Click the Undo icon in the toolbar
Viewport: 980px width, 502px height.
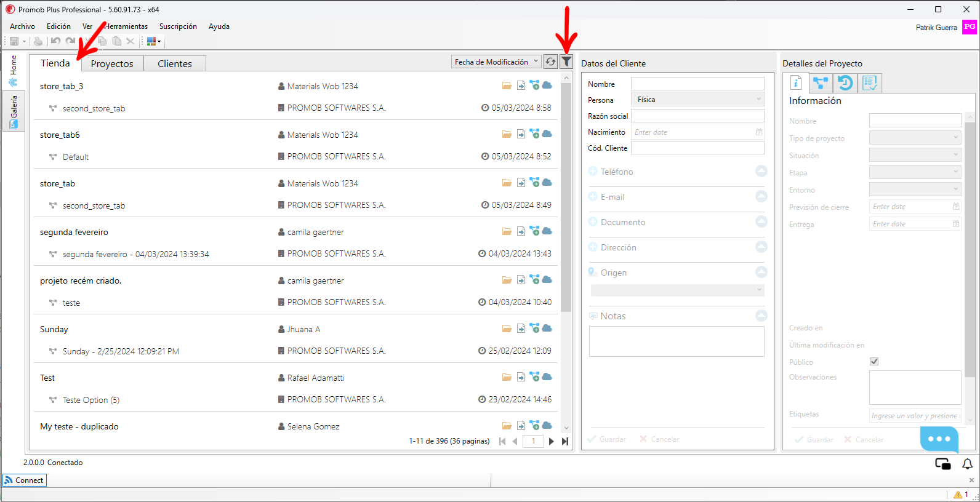[x=56, y=41]
